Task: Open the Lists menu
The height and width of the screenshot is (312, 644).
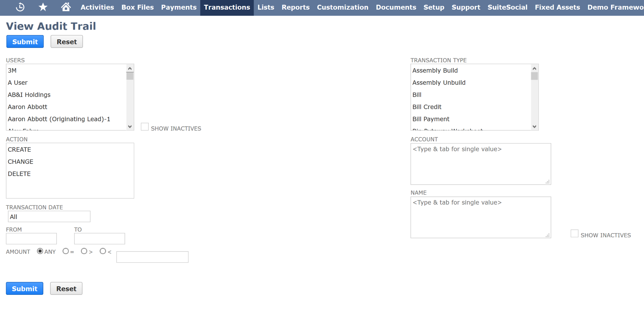Action: coord(266,7)
